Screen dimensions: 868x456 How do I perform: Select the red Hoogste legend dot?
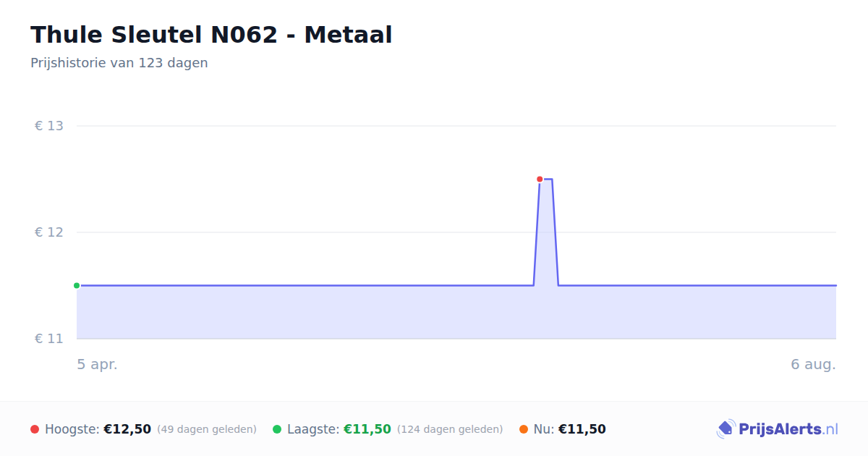click(x=35, y=429)
